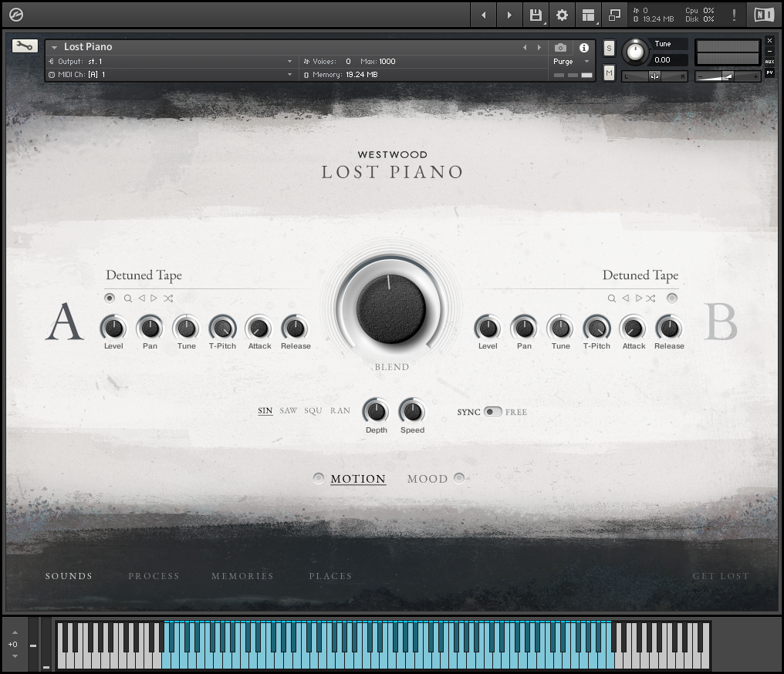Click layer A Detuned Tape name
Image resolution: width=784 pixels, height=674 pixels.
(144, 275)
